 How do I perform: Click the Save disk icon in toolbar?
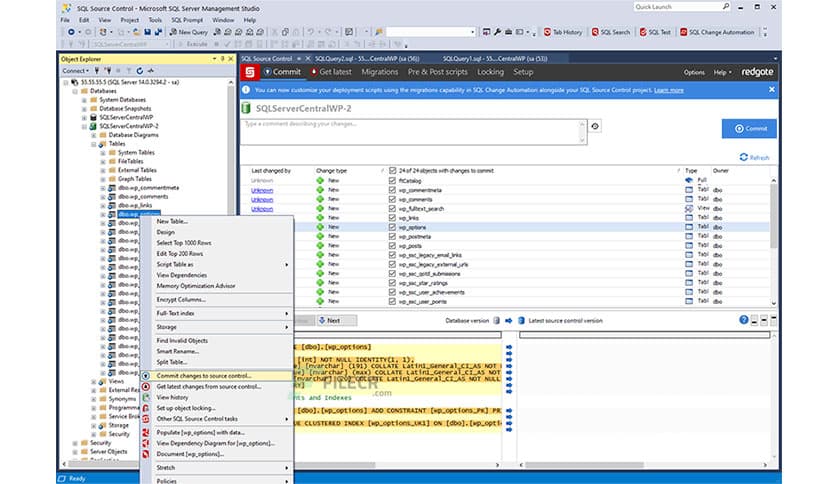click(148, 32)
